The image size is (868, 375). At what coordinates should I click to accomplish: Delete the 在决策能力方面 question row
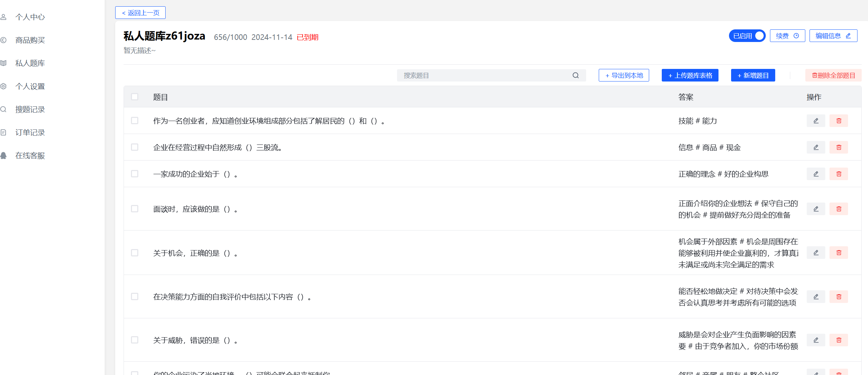[839, 297]
